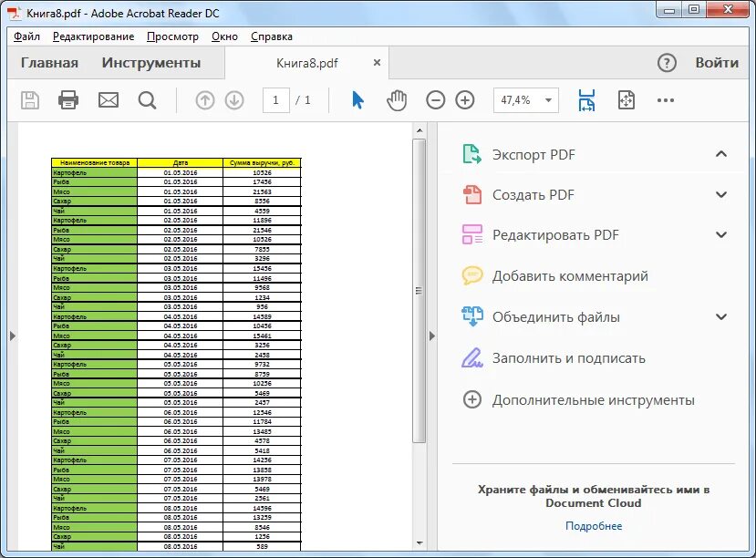Select the Hand pan tool

[x=397, y=100]
